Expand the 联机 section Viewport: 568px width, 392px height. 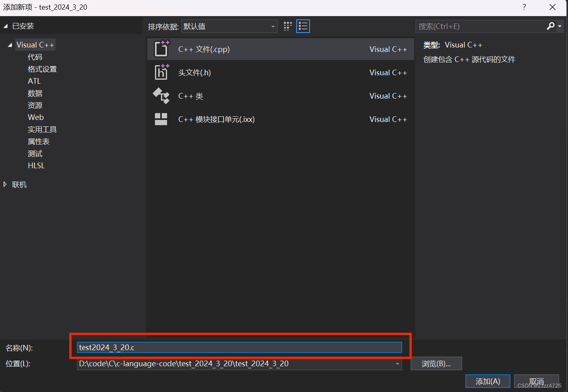(5, 184)
